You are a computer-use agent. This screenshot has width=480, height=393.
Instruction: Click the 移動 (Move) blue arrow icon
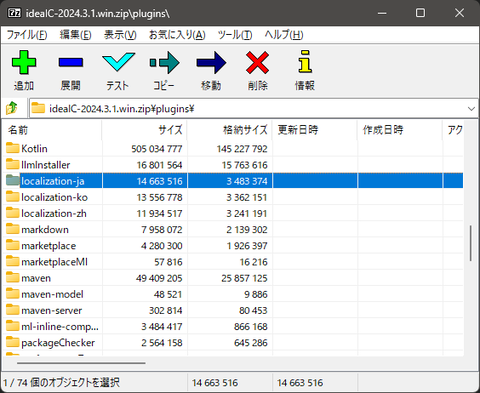tap(211, 62)
